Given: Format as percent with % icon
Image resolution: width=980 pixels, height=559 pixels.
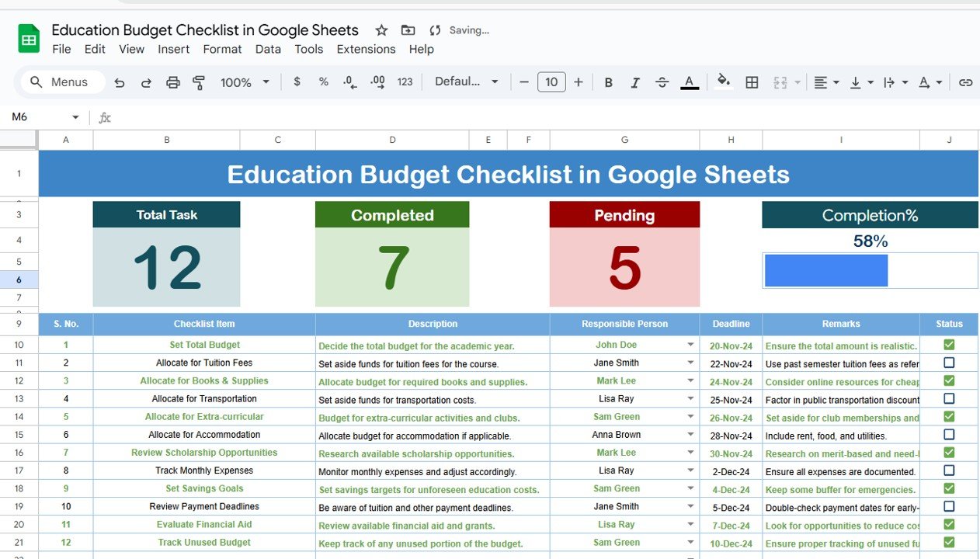Looking at the screenshot, I should [323, 82].
